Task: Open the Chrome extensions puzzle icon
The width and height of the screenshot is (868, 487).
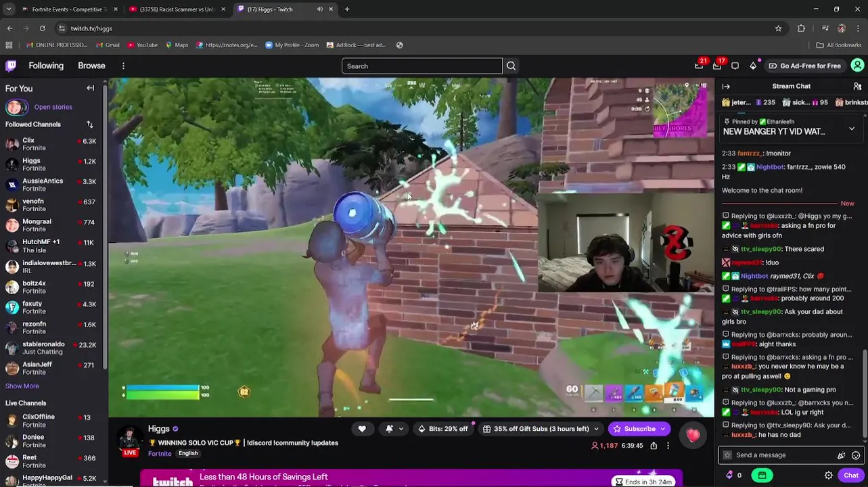Action: (801, 28)
